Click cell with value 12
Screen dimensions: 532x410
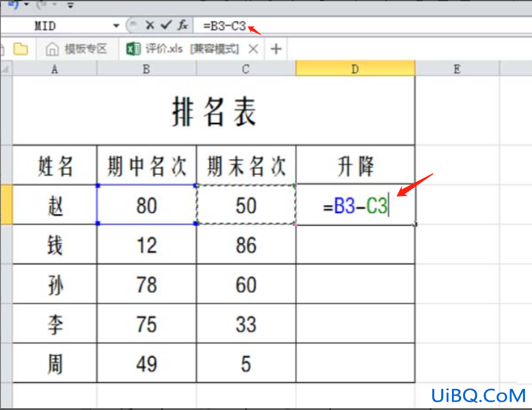(146, 245)
